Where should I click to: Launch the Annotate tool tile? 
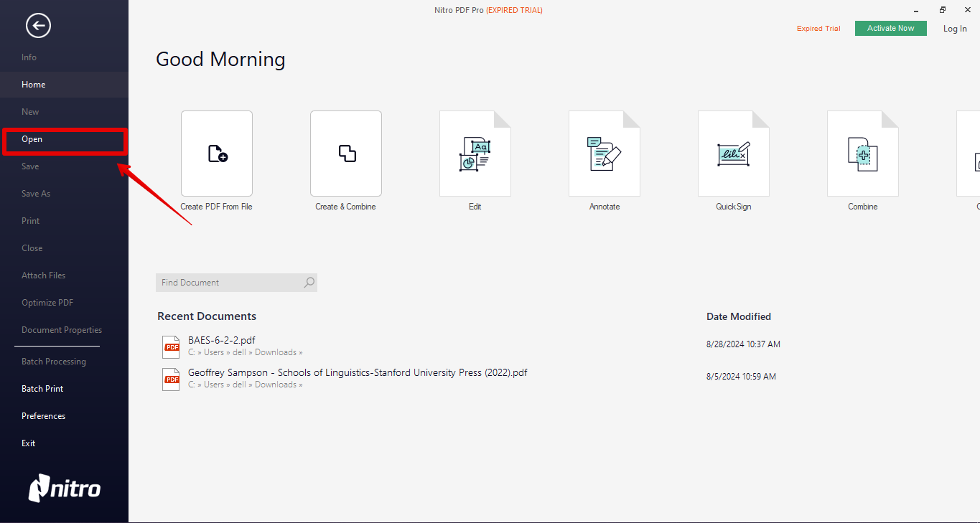[x=605, y=154]
